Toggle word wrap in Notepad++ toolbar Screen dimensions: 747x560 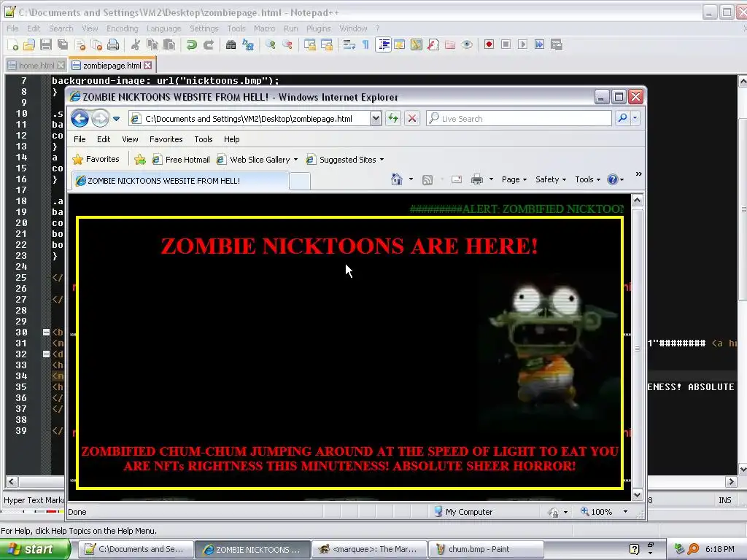click(349, 44)
